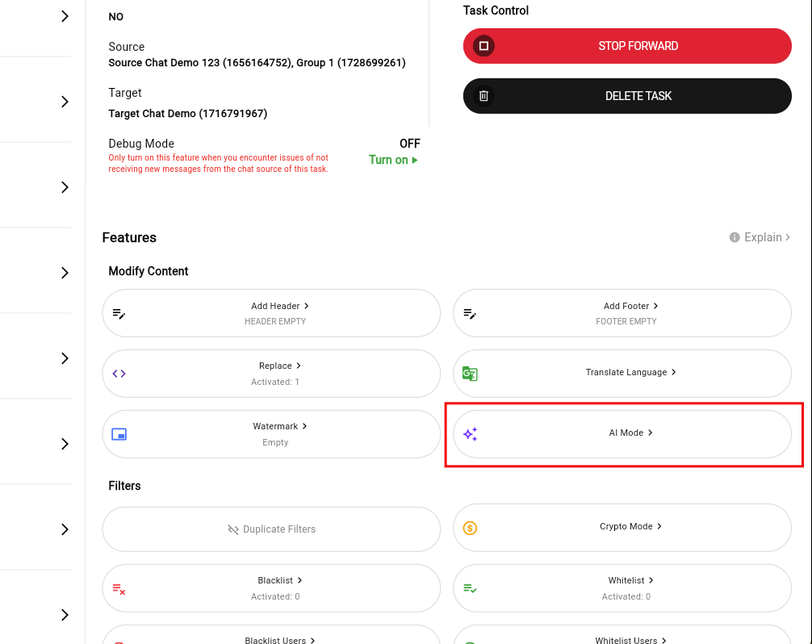Viewport: 812px width, 644px height.
Task: Click the Add Footer edit icon
Action: click(x=470, y=313)
